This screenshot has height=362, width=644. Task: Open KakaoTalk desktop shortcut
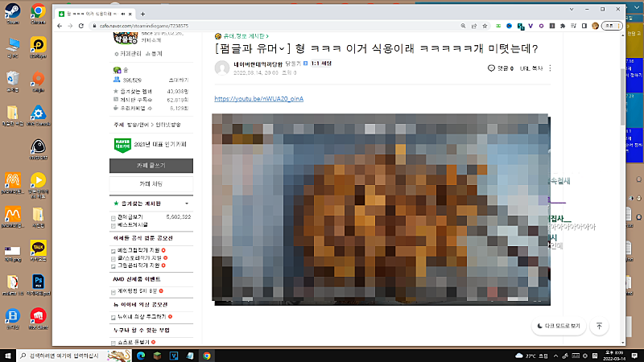click(x=38, y=250)
